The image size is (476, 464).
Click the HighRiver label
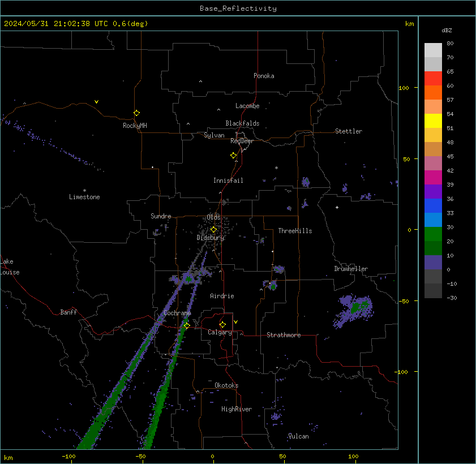(x=237, y=409)
